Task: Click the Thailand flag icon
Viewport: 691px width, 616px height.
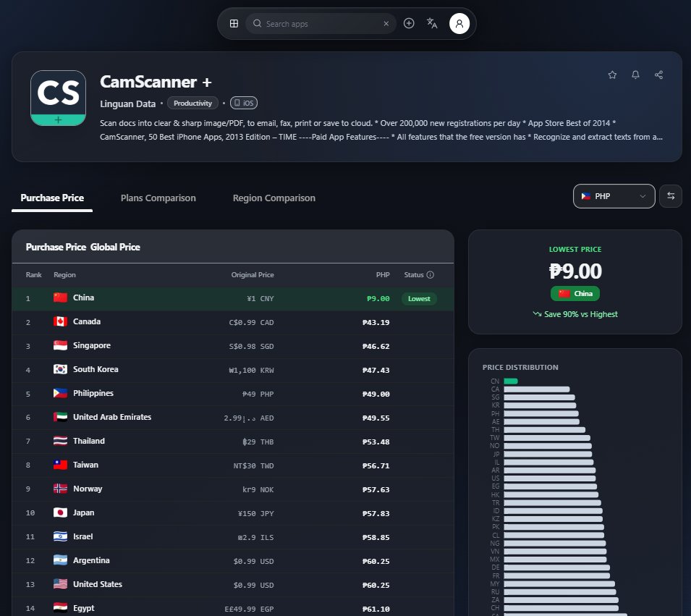Action: click(60, 441)
